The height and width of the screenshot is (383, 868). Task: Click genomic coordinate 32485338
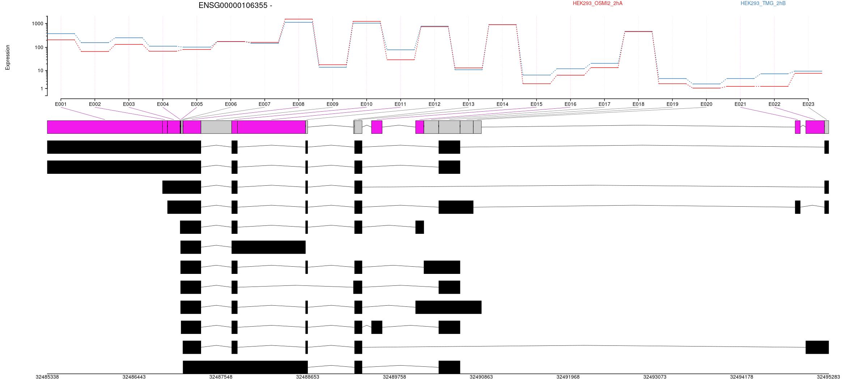coord(47,377)
